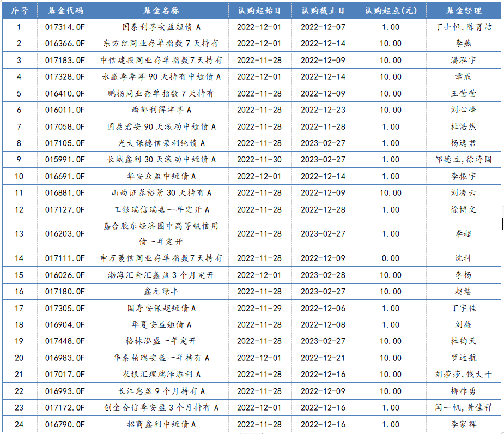
Task: Click manager name 李超
Action: [x=464, y=233]
